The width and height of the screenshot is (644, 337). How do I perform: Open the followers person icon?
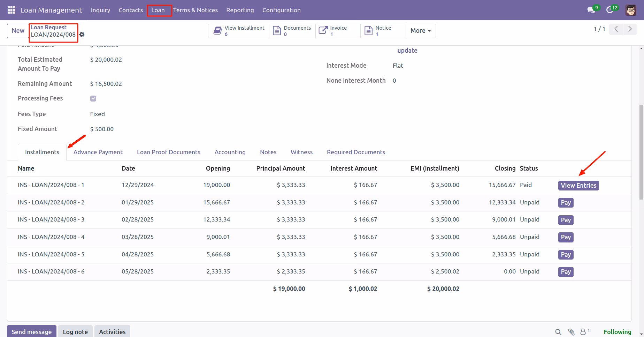click(583, 332)
